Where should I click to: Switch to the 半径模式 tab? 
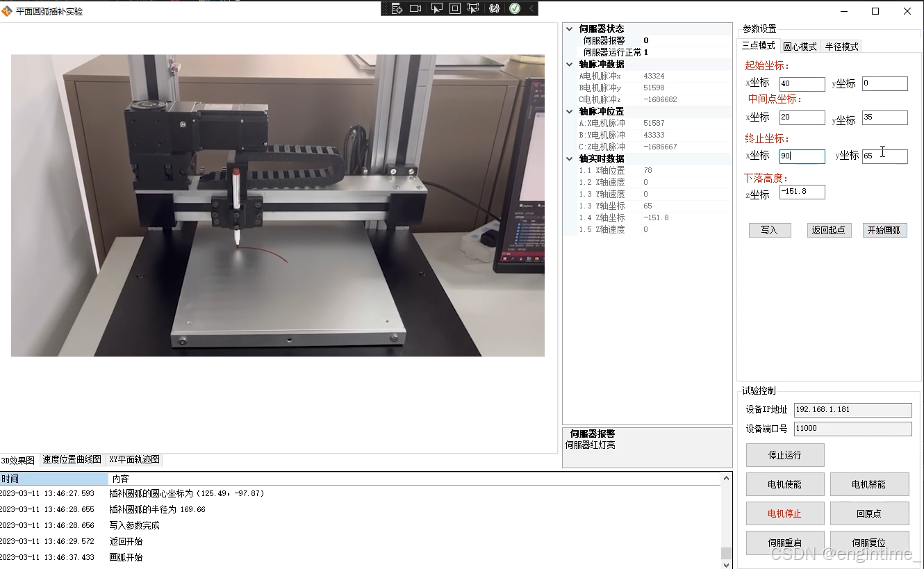(x=841, y=47)
